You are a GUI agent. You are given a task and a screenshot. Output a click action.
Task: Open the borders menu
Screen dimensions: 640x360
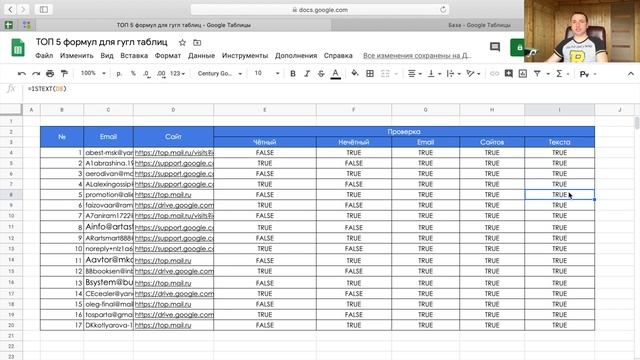[370, 73]
